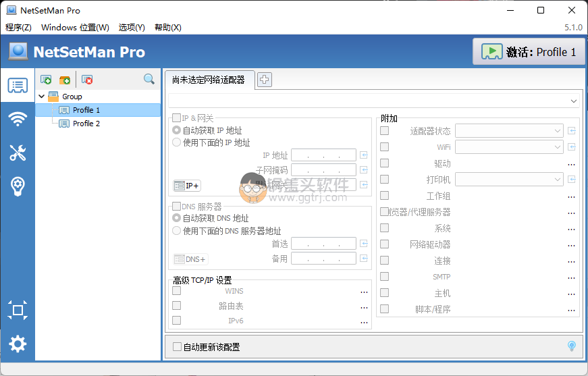
Task: Open IPv6 settings ellipsis
Action: pos(364,322)
